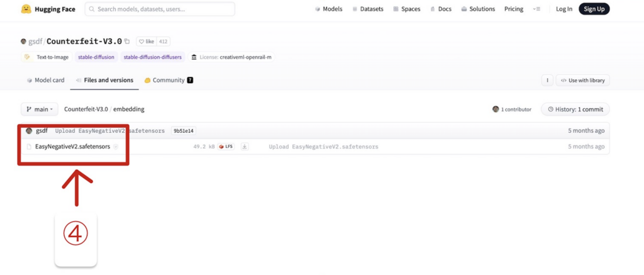Select the stable-diffusion tag

[96, 57]
